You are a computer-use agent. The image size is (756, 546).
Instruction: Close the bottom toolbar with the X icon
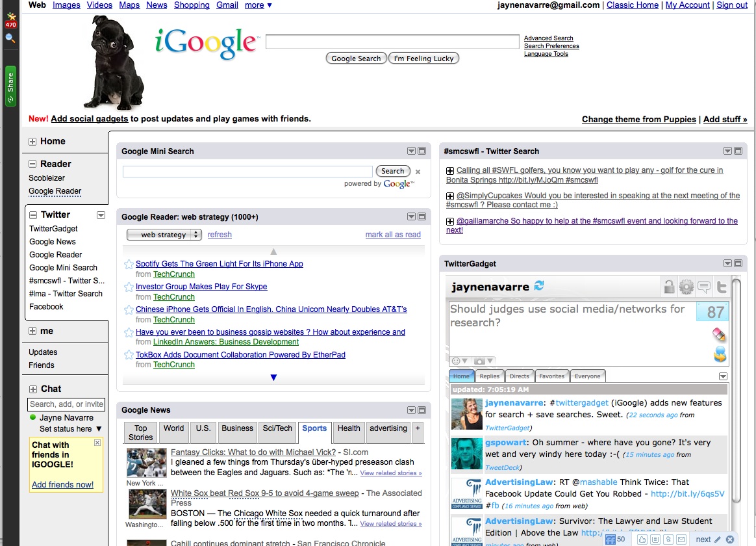(x=730, y=539)
